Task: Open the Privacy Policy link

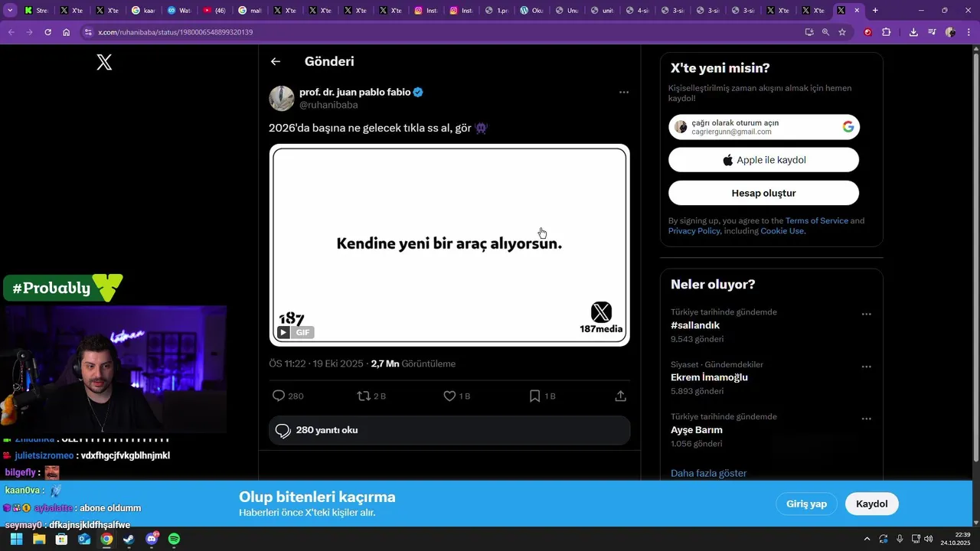Action: tap(694, 231)
